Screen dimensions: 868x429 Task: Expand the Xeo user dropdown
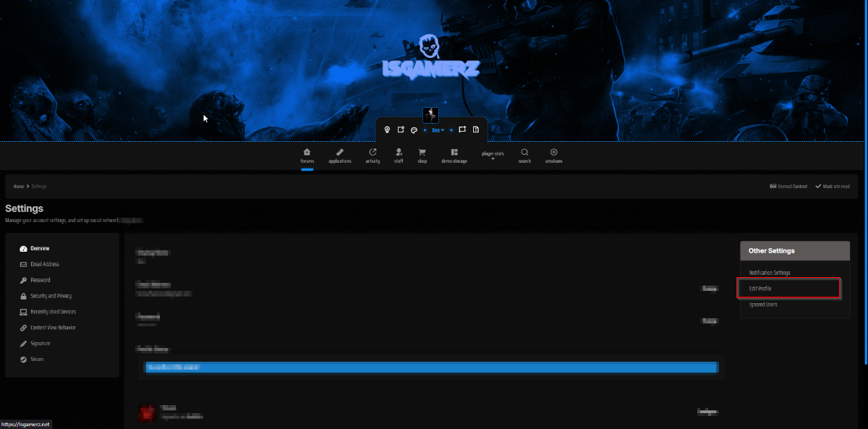click(438, 130)
